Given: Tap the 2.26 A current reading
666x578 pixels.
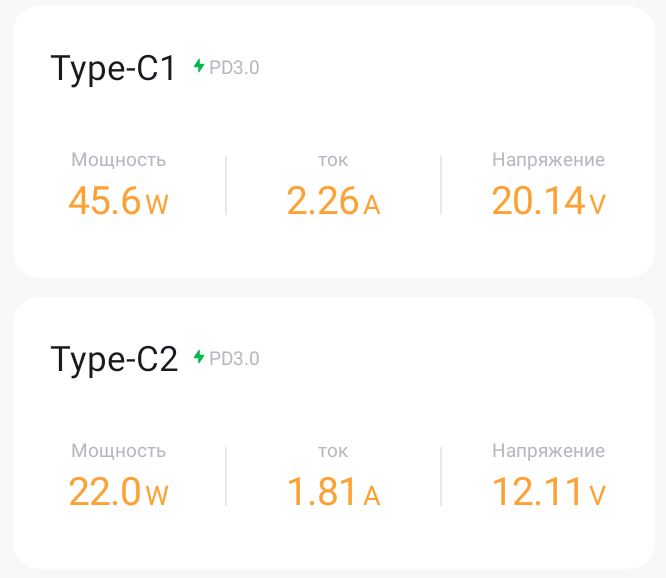Looking at the screenshot, I should pyautogui.click(x=333, y=202).
